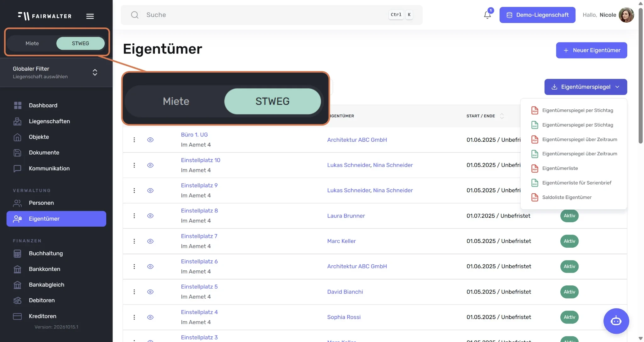Collapse the Eigentümerspiegel dropdown button
This screenshot has width=644, height=342.
(586, 87)
